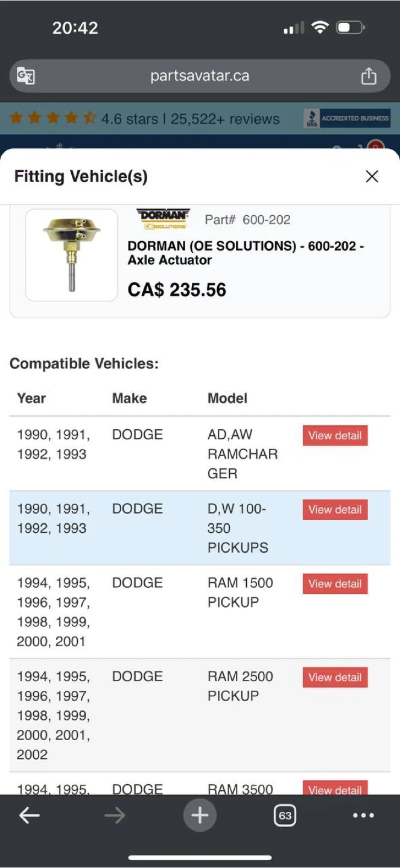This screenshot has height=868, width=400.
Task: Close the Fitting Vehicle(s) dialog
Action: pos(372,176)
